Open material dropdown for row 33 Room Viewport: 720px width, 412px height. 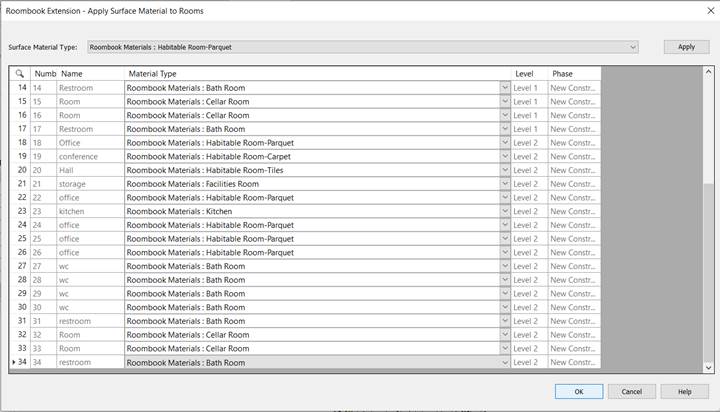click(505, 349)
